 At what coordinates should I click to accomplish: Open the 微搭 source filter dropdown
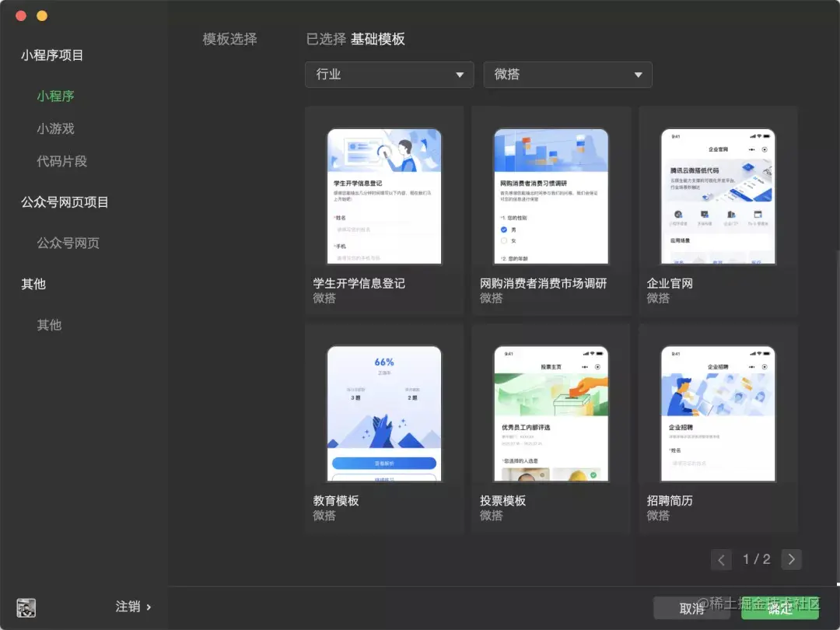point(567,74)
